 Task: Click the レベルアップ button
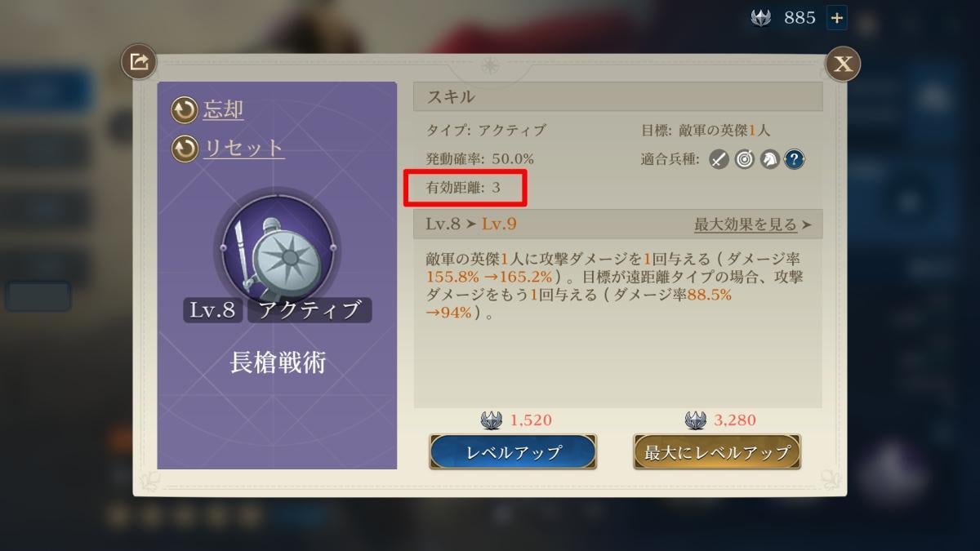(513, 451)
